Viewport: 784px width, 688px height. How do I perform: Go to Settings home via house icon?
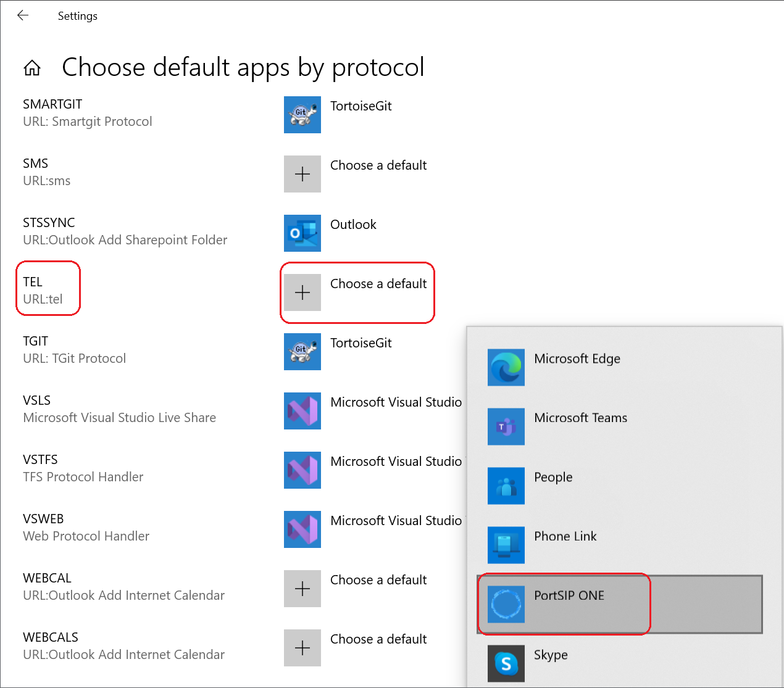point(32,68)
